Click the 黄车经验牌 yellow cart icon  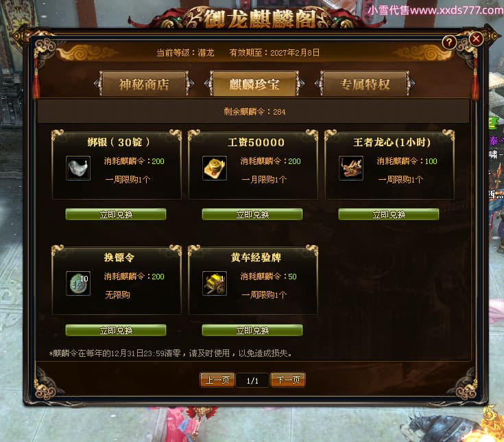(215, 283)
